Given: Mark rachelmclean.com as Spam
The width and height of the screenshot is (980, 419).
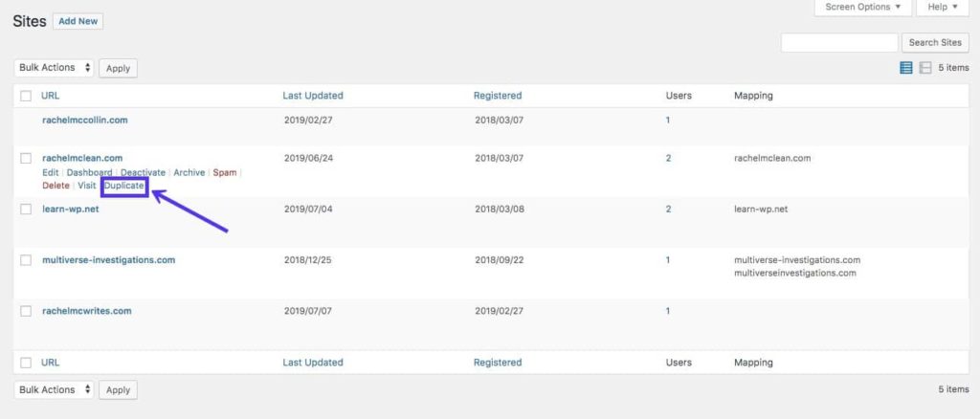Looking at the screenshot, I should click(224, 172).
